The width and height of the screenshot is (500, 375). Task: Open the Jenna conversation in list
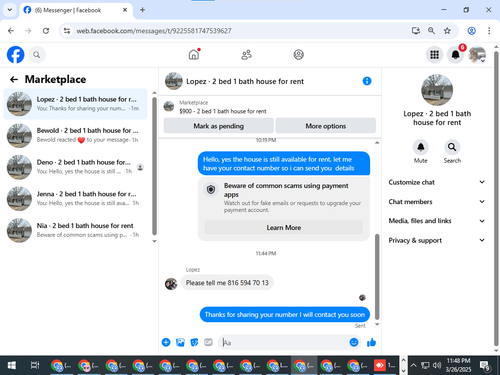point(75,199)
